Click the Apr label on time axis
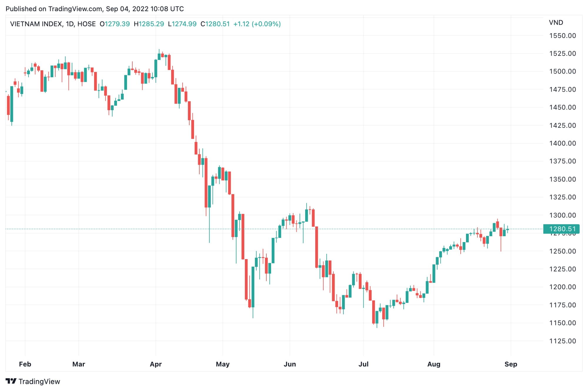Screen dimensions: 588x391 (x=156, y=364)
